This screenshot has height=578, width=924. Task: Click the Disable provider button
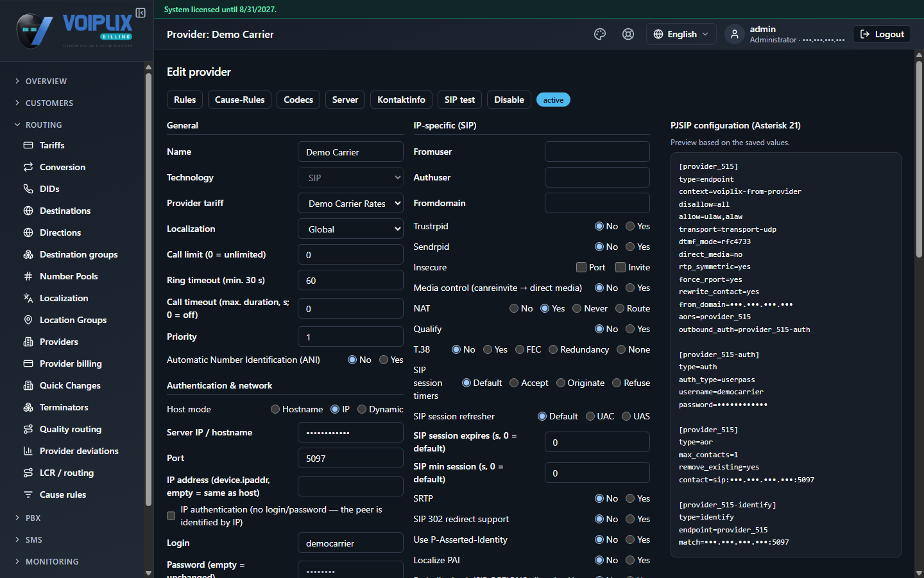(x=509, y=100)
